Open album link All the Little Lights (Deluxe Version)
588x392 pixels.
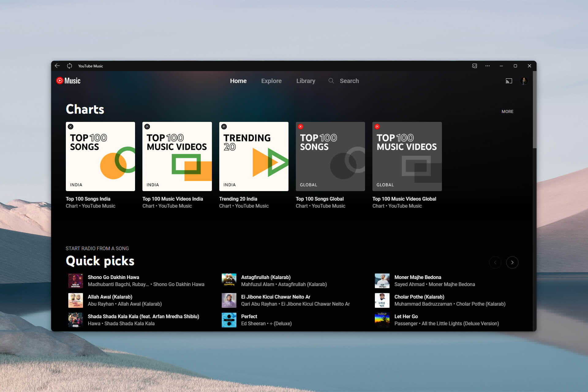pyautogui.click(x=460, y=323)
